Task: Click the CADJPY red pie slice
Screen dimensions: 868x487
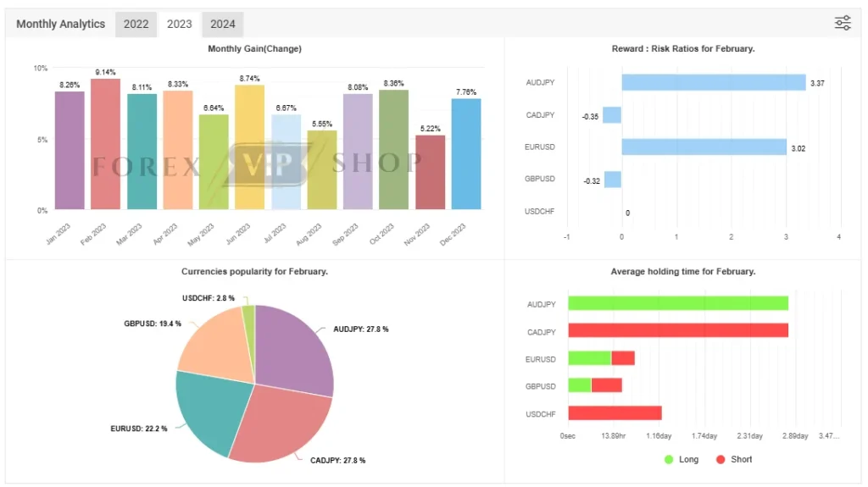Action: (x=282, y=423)
